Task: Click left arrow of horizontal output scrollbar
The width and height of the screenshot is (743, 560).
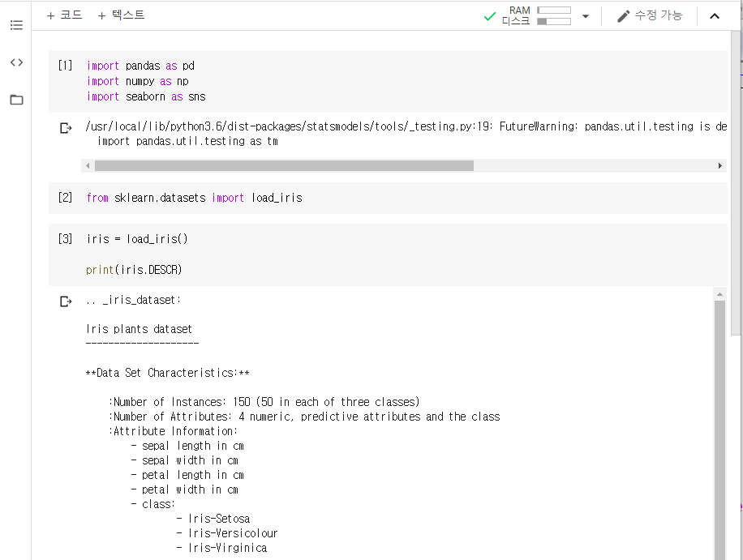Action: coord(88,166)
